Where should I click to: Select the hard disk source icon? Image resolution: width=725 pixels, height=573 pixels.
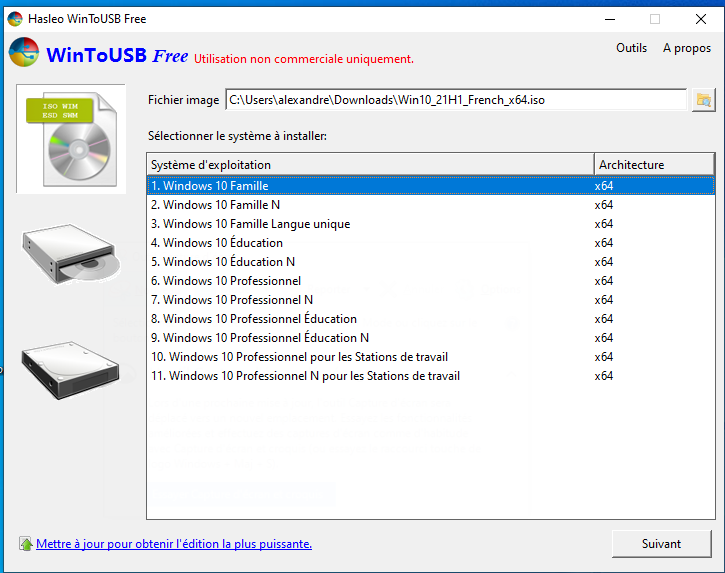[71, 366]
